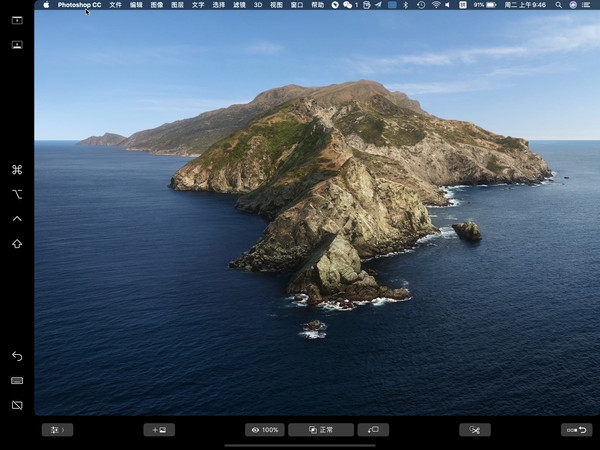Tap the sidebar Undo arrow icon

pyautogui.click(x=17, y=356)
